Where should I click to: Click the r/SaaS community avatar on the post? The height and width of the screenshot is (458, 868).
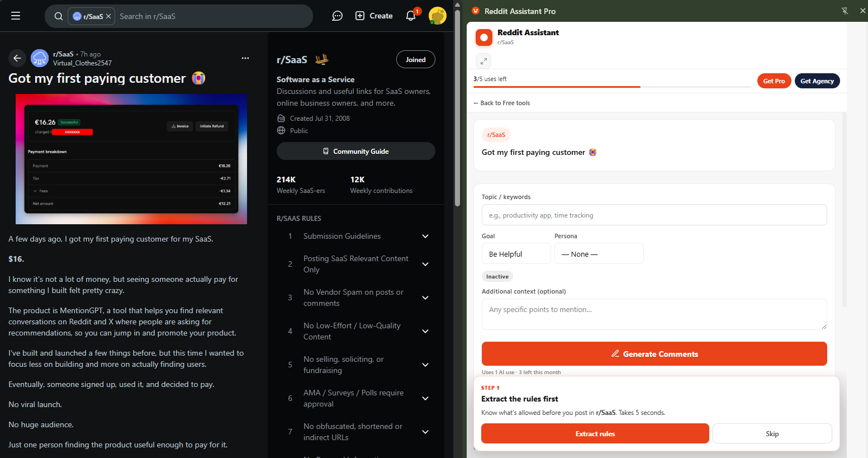40,58
